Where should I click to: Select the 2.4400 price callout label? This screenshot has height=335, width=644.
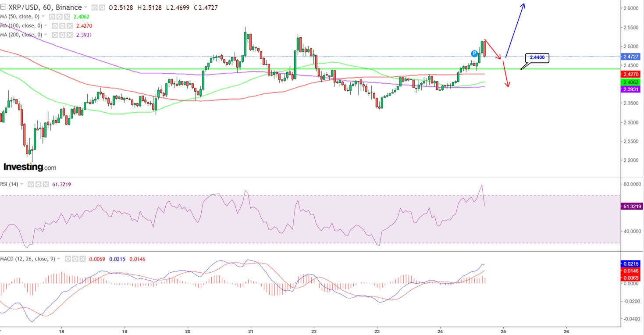coord(537,57)
